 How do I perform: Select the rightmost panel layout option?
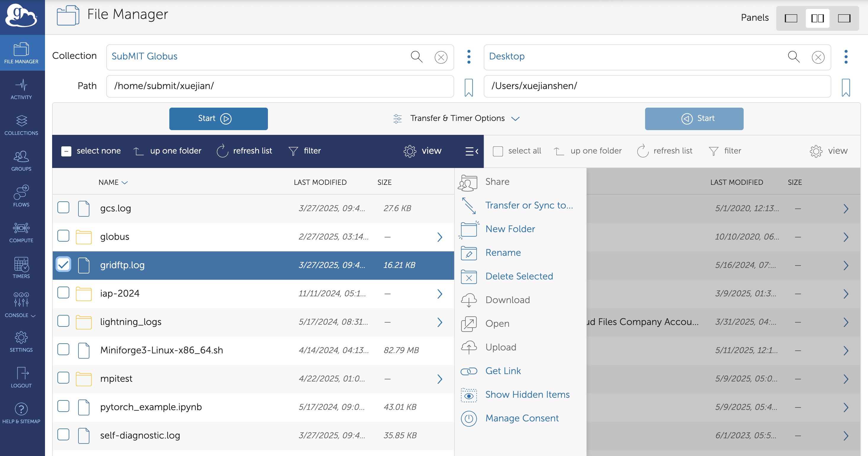(844, 18)
